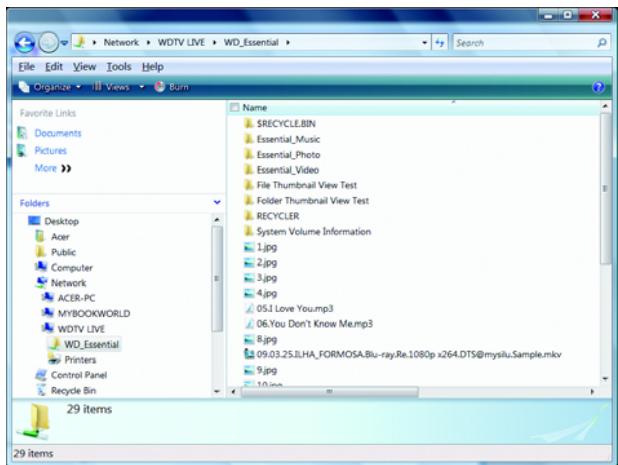Toggle the select-all checkbox beside Name

(235, 107)
